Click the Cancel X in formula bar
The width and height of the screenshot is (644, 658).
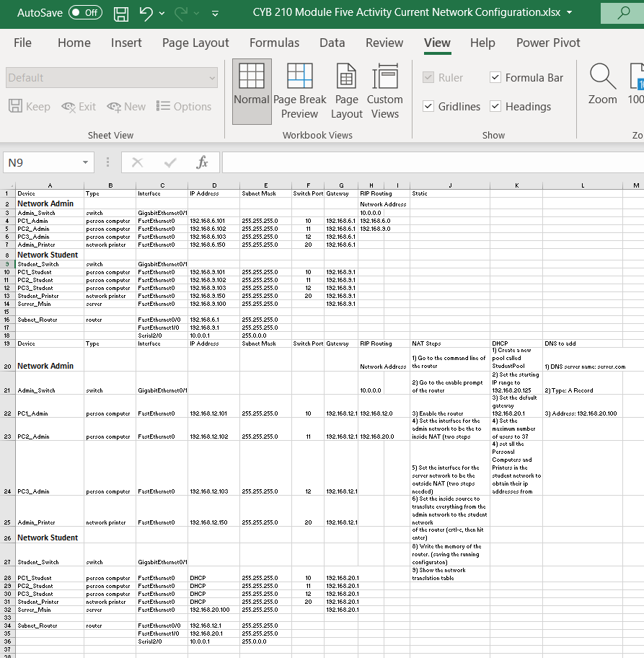(137, 162)
